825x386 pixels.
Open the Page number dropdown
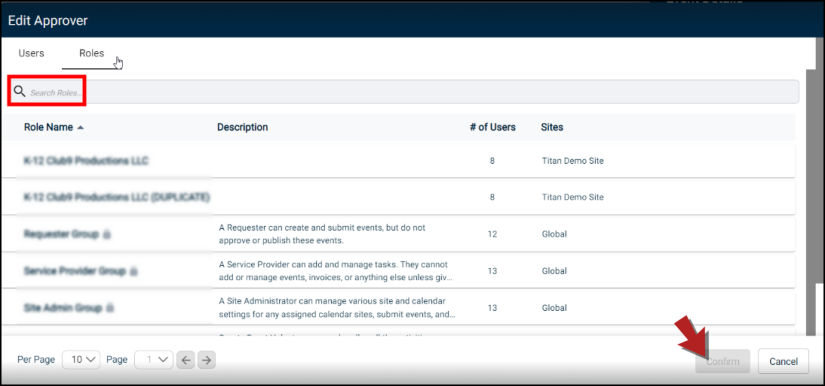coord(154,360)
